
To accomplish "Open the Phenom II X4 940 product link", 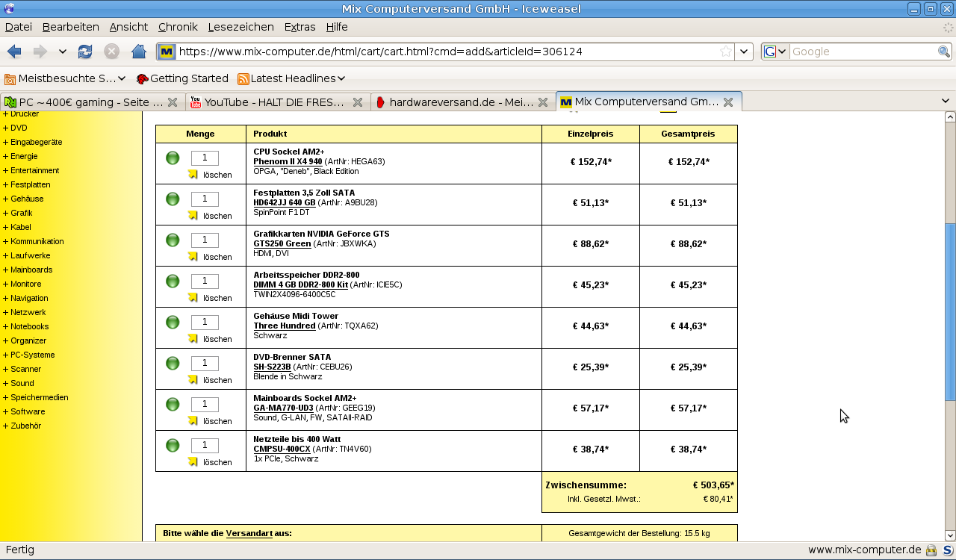I will click(288, 161).
